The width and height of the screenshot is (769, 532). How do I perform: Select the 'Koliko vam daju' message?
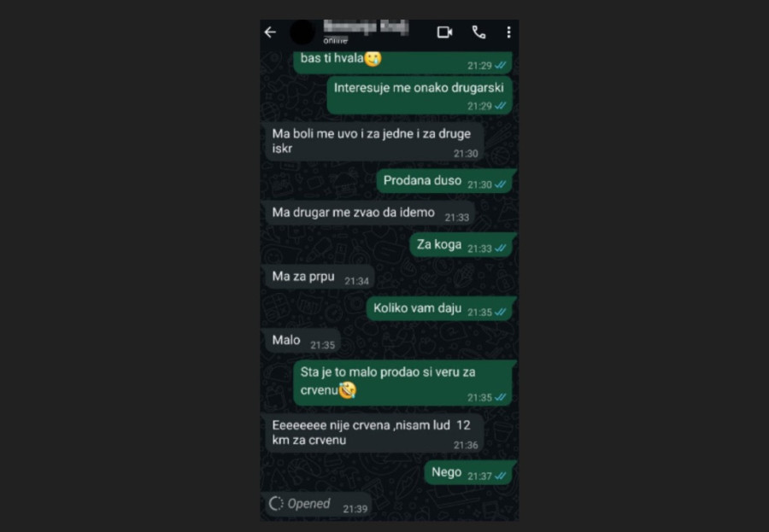click(440, 309)
